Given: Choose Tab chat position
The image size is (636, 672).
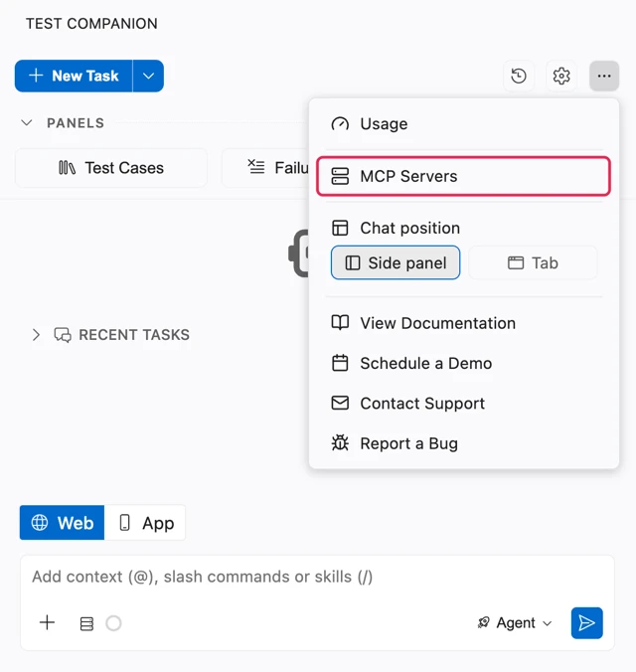Looking at the screenshot, I should pyautogui.click(x=533, y=262).
